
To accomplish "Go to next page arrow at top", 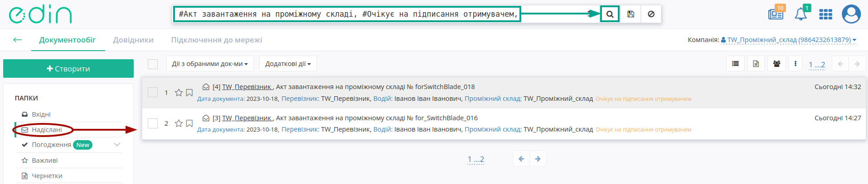I will (x=857, y=64).
